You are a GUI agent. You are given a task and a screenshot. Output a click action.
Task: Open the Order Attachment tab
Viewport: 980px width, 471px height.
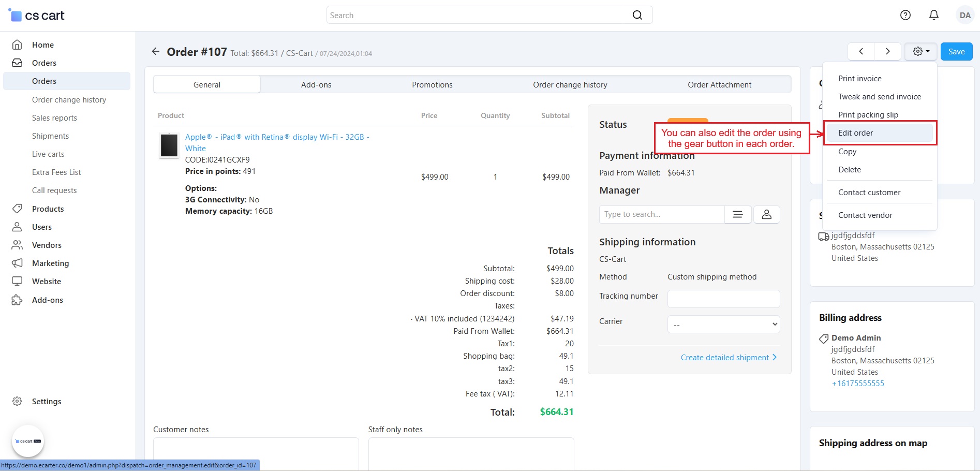click(x=719, y=85)
